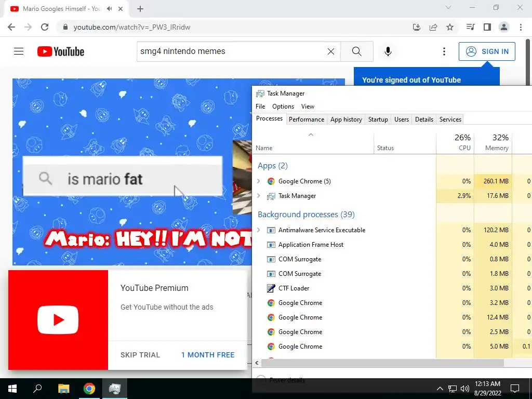Click the SIGN IN button
The width and height of the screenshot is (532, 399).
[487, 51]
